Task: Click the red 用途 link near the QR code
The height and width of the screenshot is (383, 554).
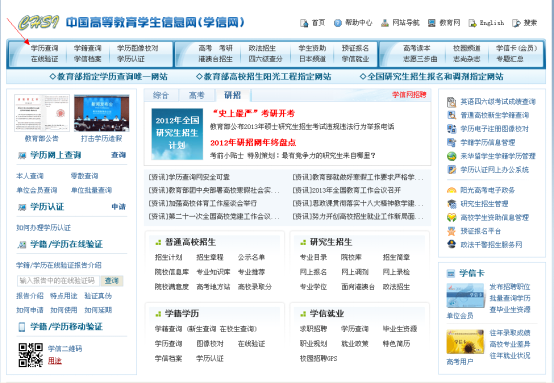Action: [x=55, y=361]
